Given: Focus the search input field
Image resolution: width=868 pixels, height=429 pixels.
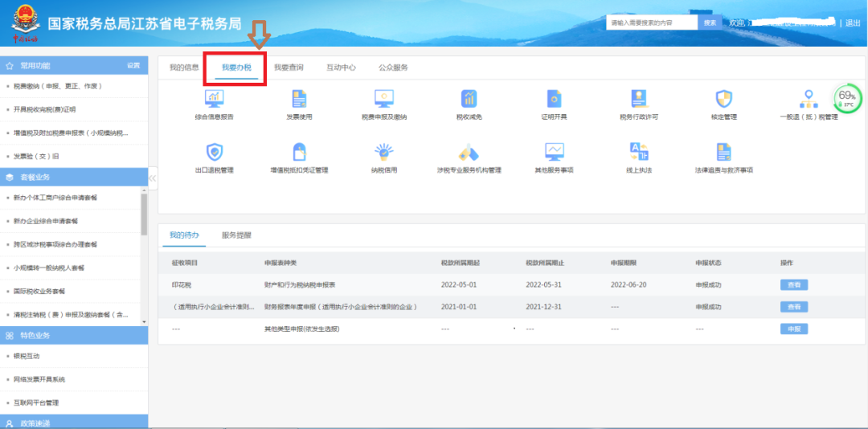Looking at the screenshot, I should [652, 22].
